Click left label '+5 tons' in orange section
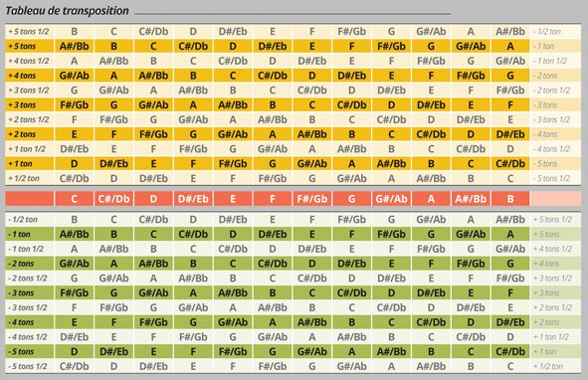Image resolution: width=588 pixels, height=380 pixels. [x=23, y=46]
